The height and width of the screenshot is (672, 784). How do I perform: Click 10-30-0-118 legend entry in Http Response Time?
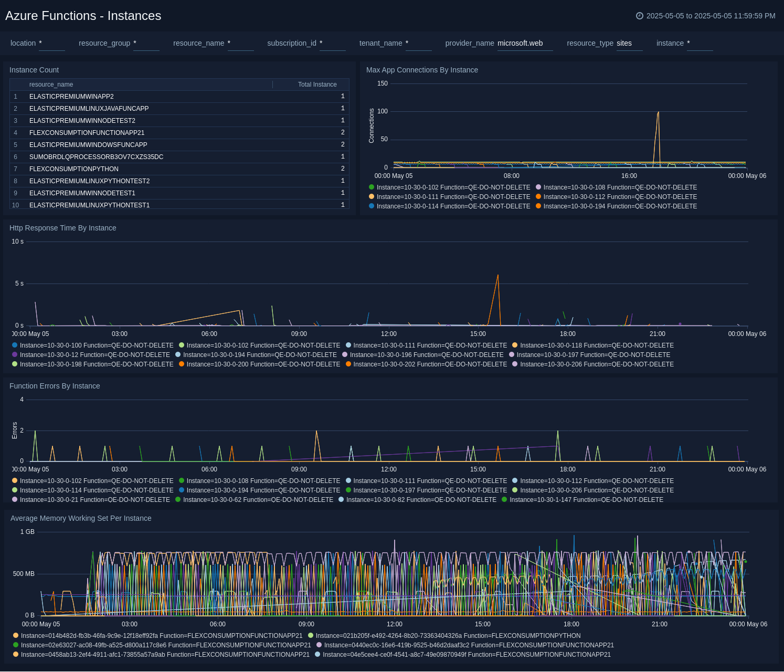point(593,345)
